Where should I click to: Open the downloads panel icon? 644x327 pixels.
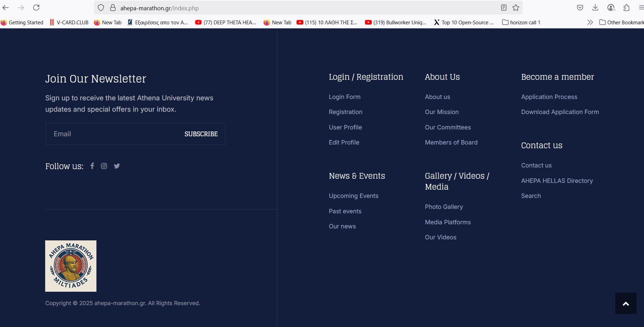coord(595,8)
